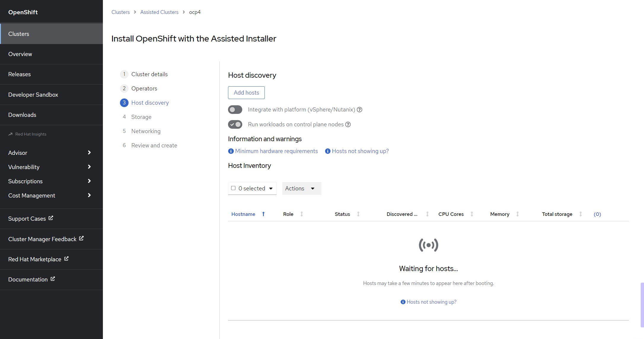Open the Documentation sidebar link
This screenshot has width=644, height=339.
click(x=28, y=279)
